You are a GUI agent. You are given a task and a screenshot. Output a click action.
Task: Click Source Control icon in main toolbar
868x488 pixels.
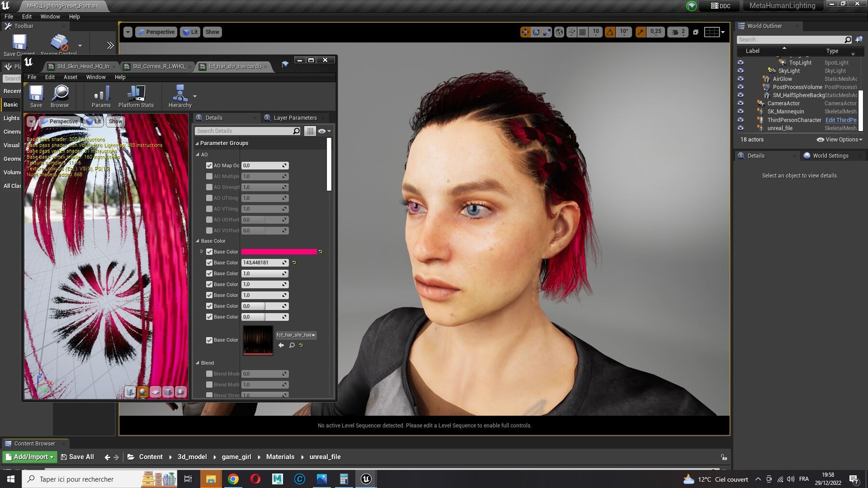[x=59, y=45]
